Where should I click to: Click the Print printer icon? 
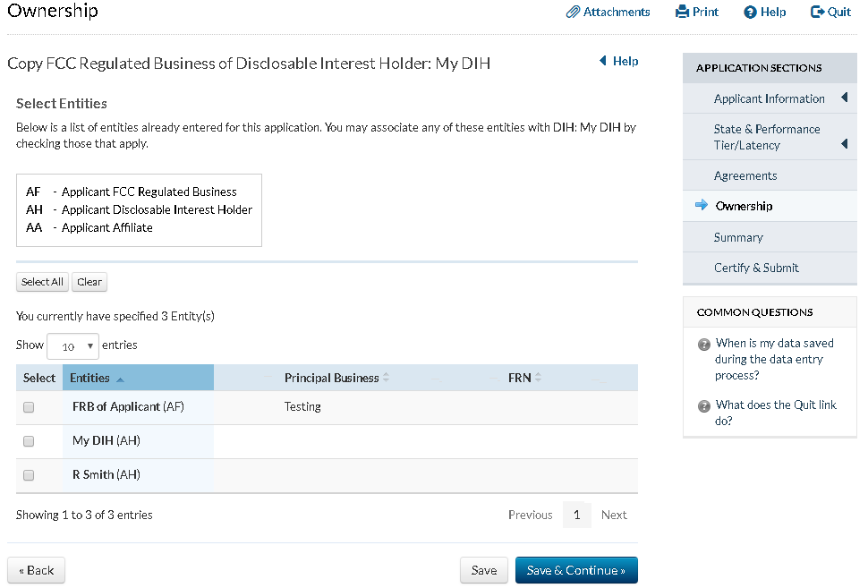(682, 13)
